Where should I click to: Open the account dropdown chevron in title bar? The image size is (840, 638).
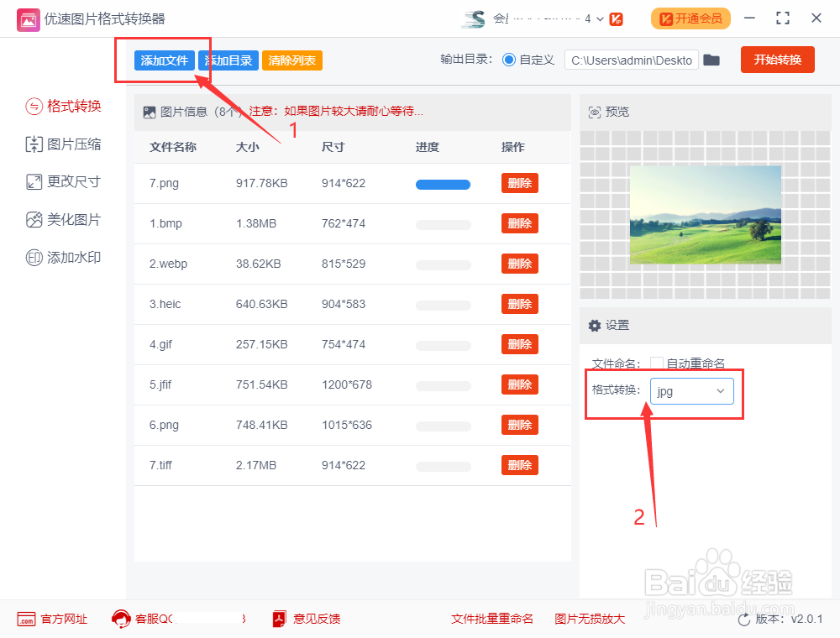tap(600, 19)
